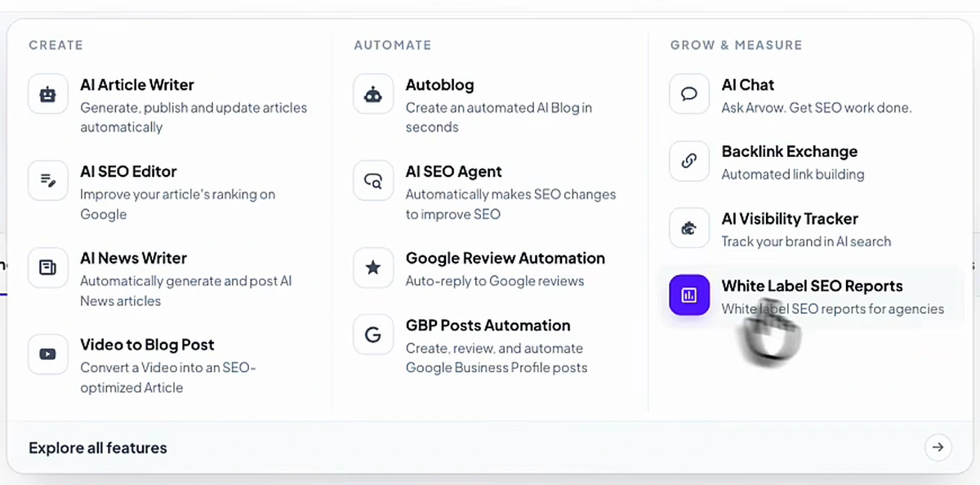Click the GROW & MEASURE column heading
The width and height of the screenshot is (980, 485).
[x=736, y=46]
